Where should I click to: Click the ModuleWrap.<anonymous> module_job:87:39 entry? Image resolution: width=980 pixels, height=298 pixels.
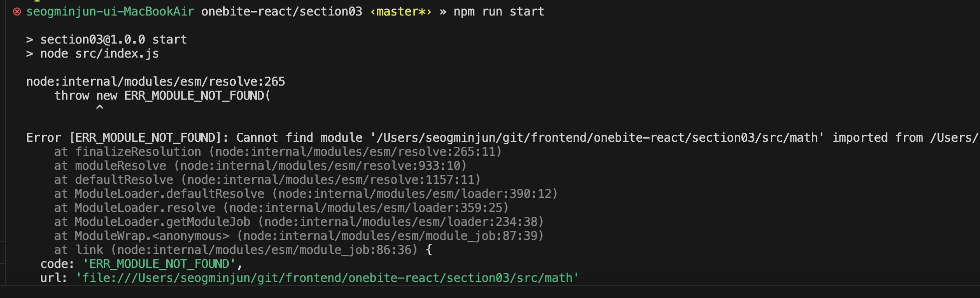[x=299, y=236]
